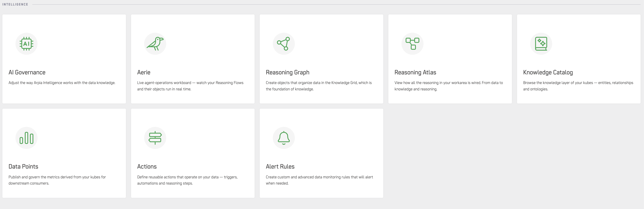Click 'Create objects that organize data' description

(x=319, y=86)
